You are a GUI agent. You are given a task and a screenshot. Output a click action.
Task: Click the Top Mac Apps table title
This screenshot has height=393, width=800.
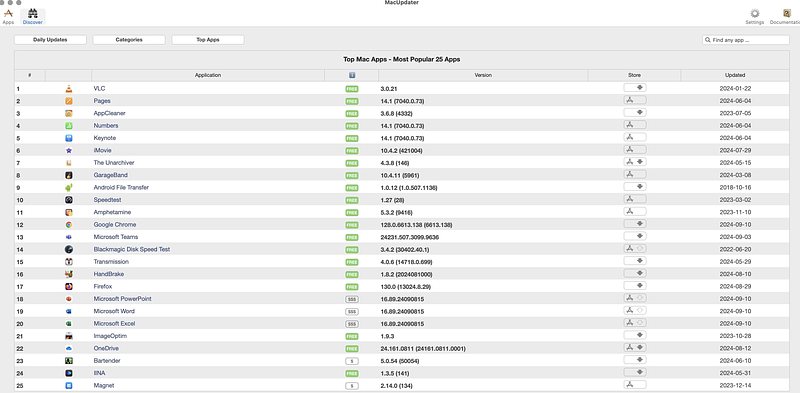pos(402,59)
